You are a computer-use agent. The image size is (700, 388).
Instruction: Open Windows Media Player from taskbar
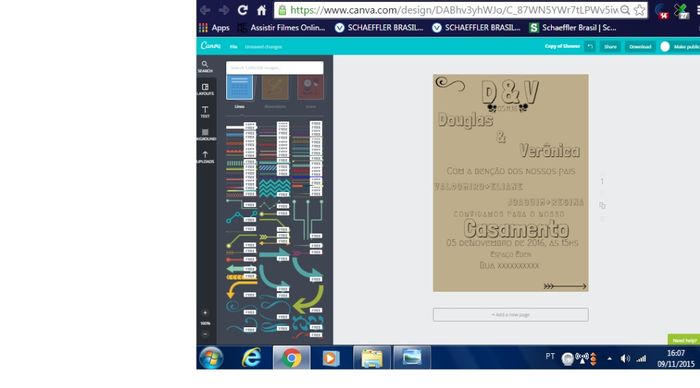coord(331,358)
